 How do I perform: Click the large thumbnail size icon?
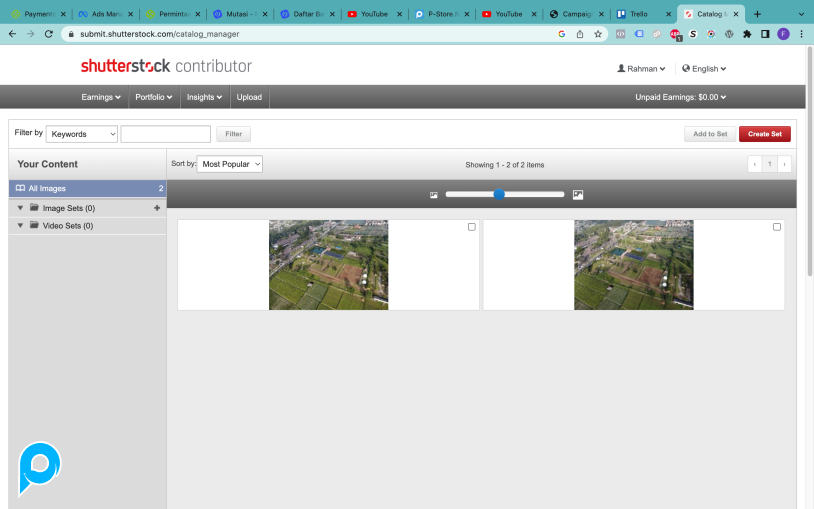[x=578, y=195]
